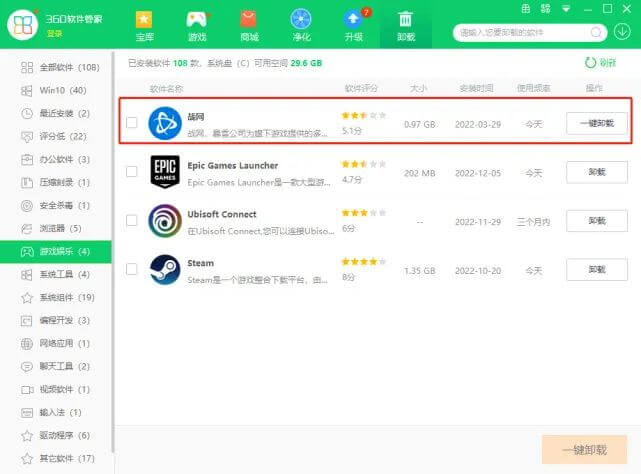Click 卸载 button for Epic Games Launcher
Image resolution: width=641 pixels, height=474 pixels.
(597, 172)
